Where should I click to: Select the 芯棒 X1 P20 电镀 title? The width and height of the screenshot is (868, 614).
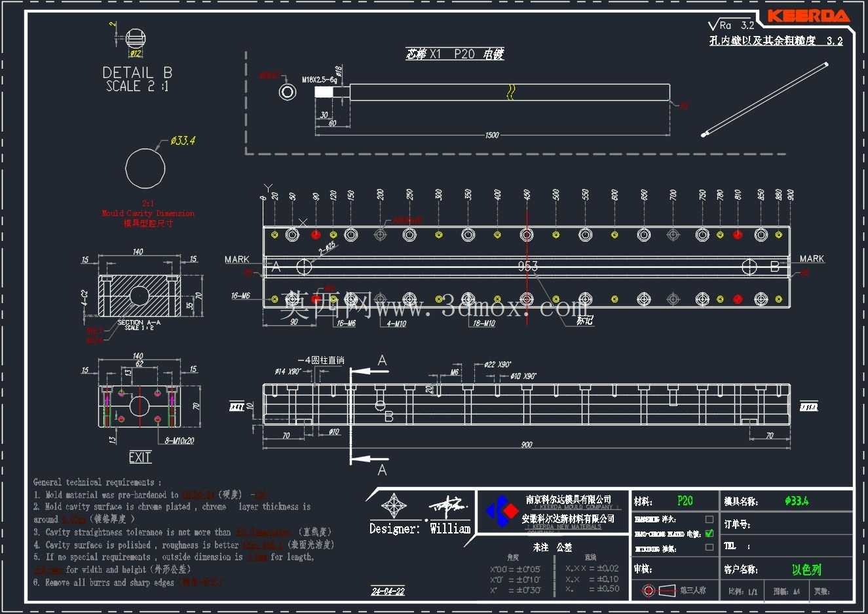coord(455,54)
